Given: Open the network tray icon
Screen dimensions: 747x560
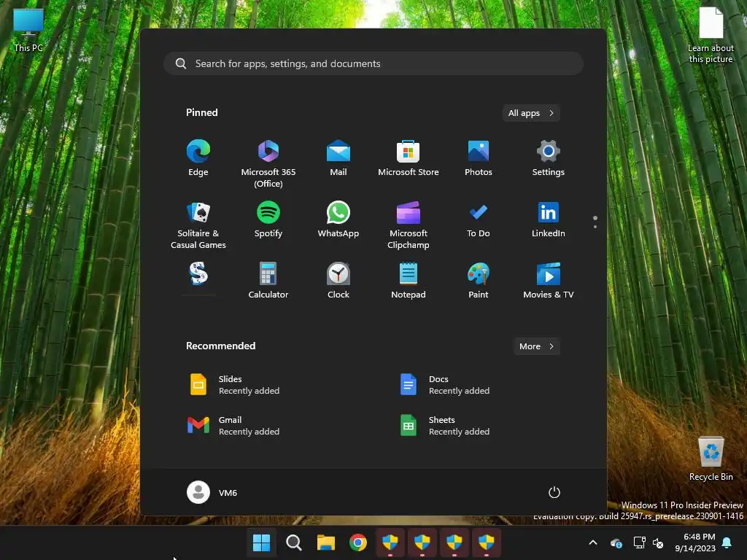Looking at the screenshot, I should (639, 542).
